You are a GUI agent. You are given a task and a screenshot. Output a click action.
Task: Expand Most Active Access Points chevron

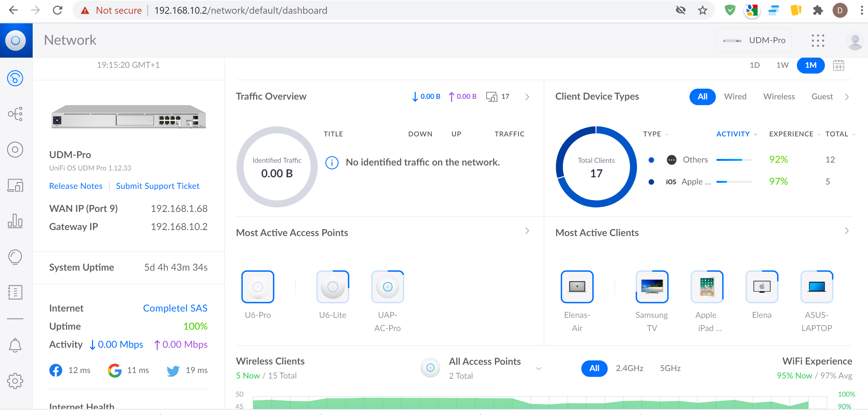(x=527, y=231)
